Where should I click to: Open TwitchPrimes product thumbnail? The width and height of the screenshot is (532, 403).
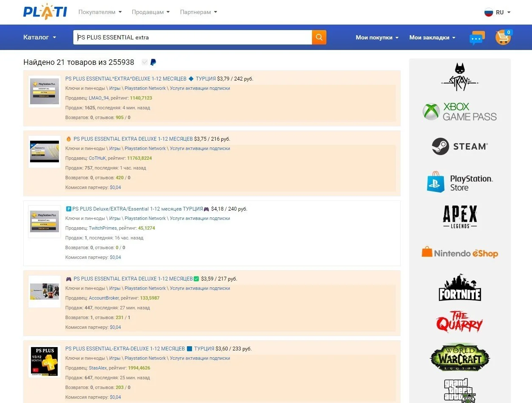45,221
